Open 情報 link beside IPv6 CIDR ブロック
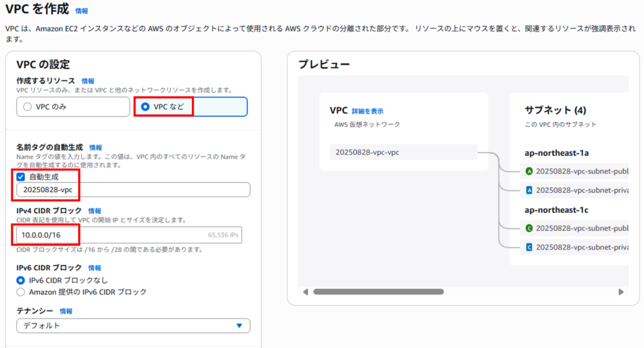644x348 pixels. (94, 268)
